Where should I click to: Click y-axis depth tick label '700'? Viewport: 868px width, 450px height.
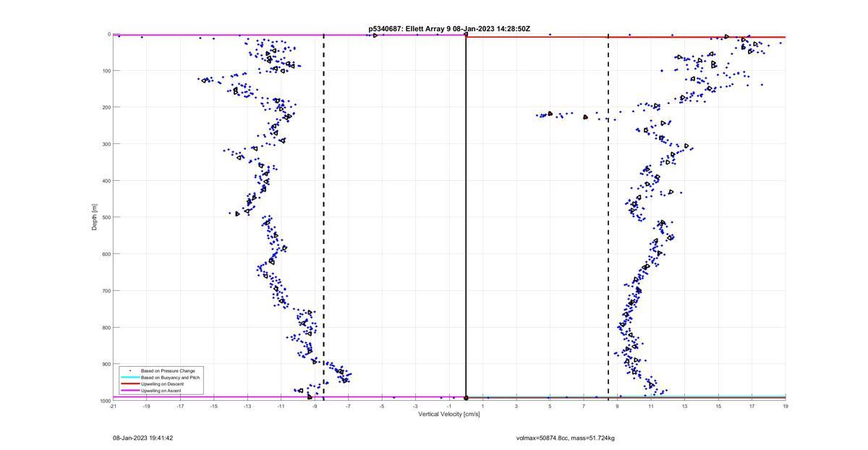point(106,291)
